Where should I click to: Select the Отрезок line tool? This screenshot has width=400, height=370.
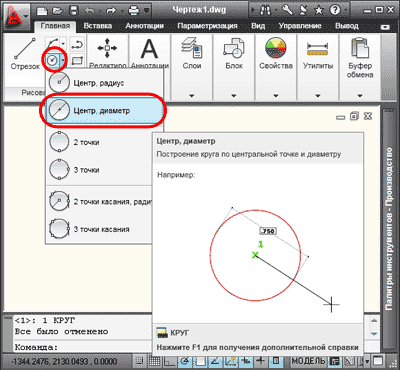point(25,54)
